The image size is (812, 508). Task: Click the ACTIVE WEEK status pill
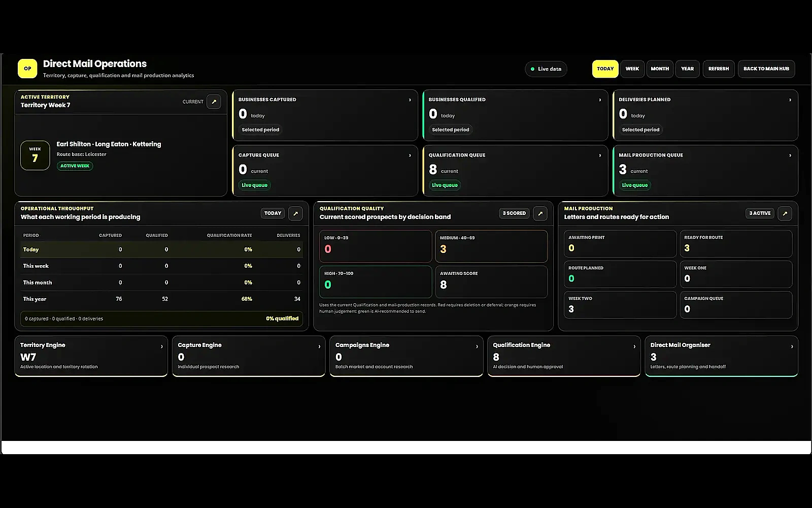click(x=75, y=166)
